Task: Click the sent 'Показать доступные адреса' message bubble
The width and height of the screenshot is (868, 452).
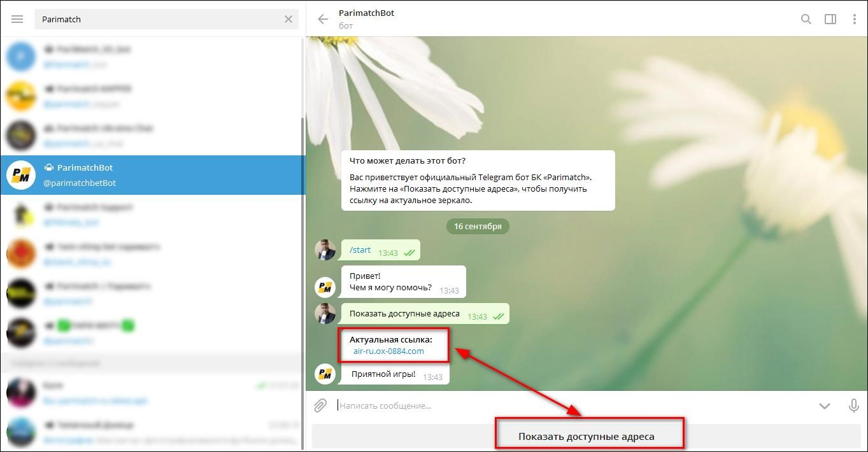Action: click(425, 314)
